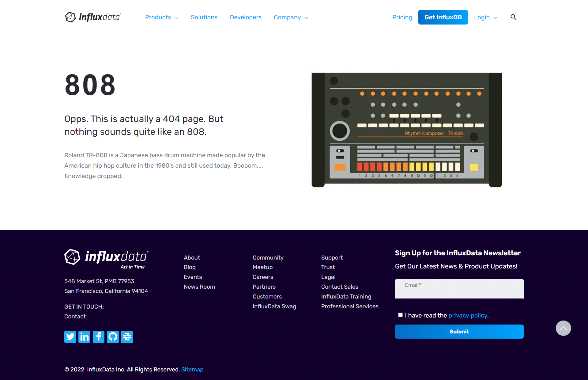The width and height of the screenshot is (588, 380).
Task: Click the LinkedIn social media icon
Action: point(84,337)
